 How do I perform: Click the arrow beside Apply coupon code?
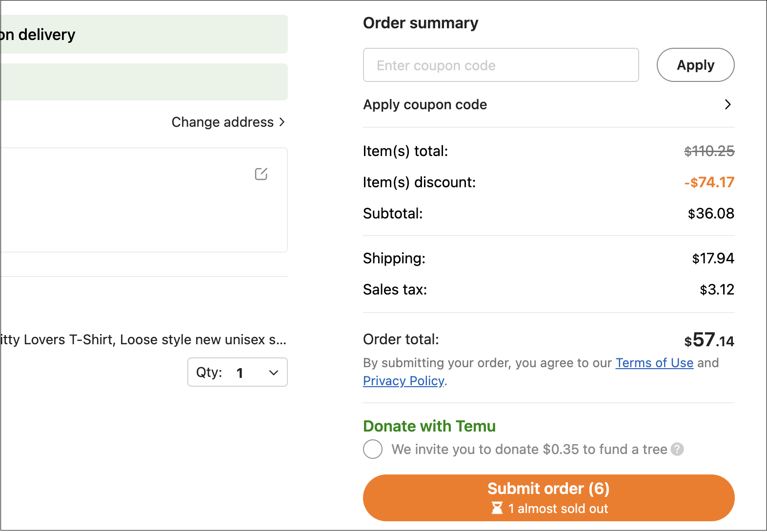pyautogui.click(x=727, y=104)
